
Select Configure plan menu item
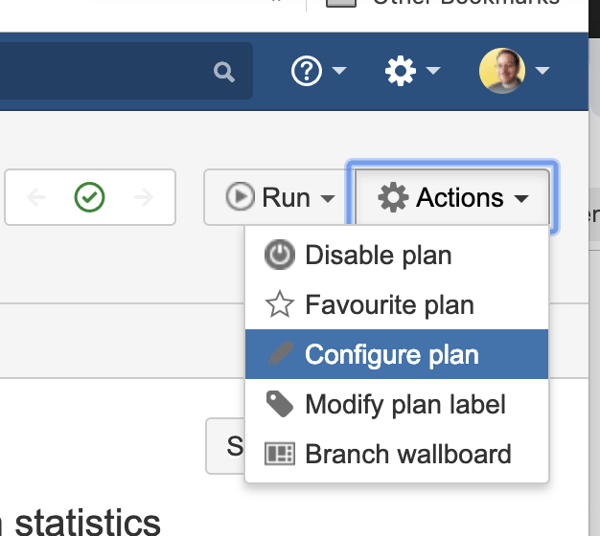coord(391,355)
